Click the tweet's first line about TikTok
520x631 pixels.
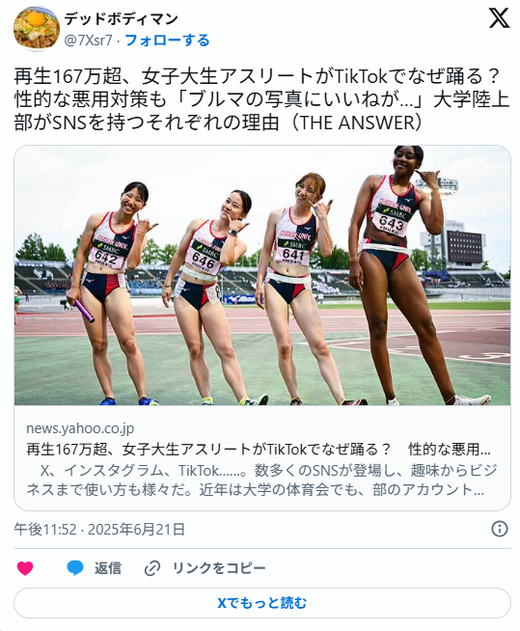(x=258, y=76)
